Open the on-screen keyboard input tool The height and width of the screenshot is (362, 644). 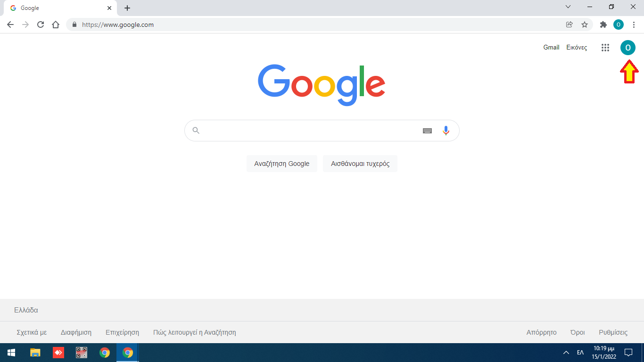(427, 131)
